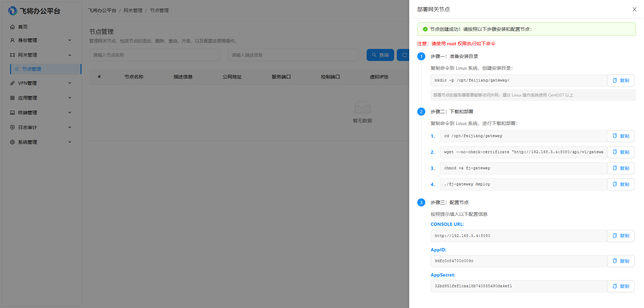Copy the mkdir install directory command
Screen dimensions: 644x308
click(621, 80)
